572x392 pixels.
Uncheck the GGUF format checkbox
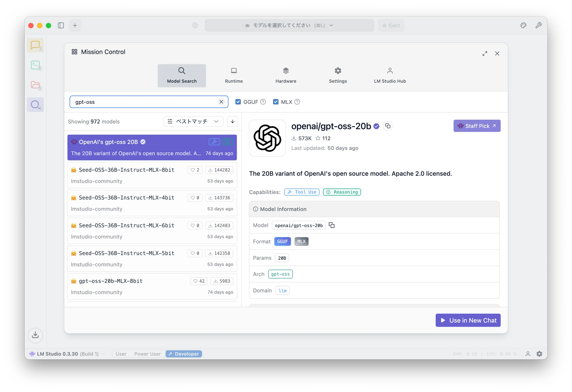tap(238, 102)
